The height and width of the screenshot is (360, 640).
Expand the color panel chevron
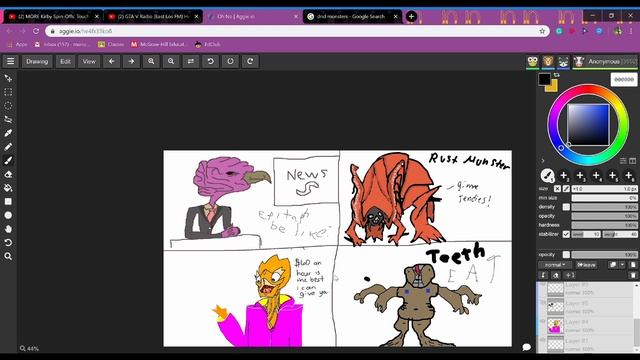coord(542,161)
